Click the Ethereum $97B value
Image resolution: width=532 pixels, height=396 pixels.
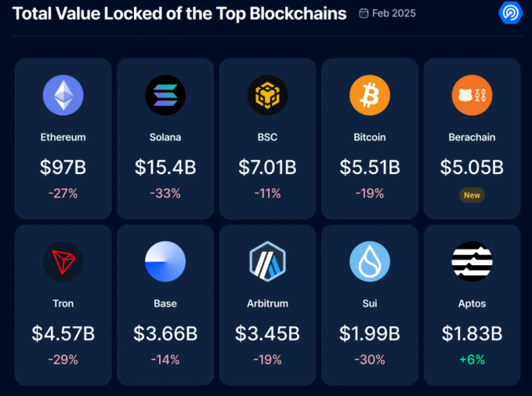click(63, 167)
